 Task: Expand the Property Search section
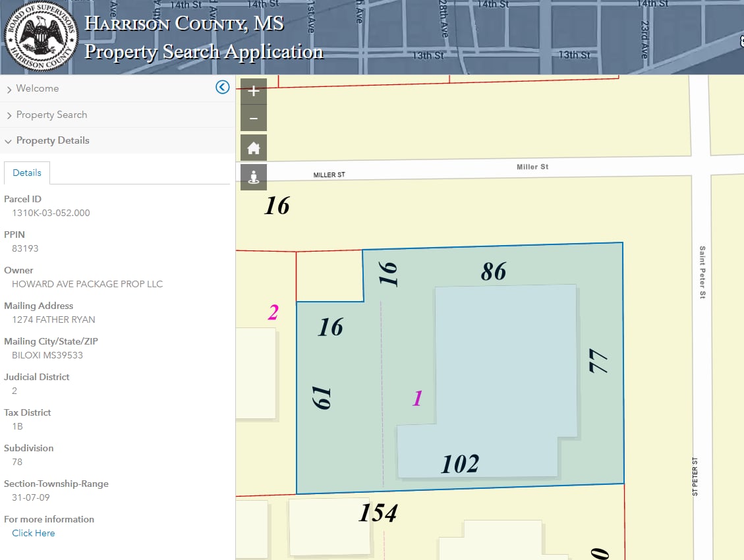pos(53,114)
